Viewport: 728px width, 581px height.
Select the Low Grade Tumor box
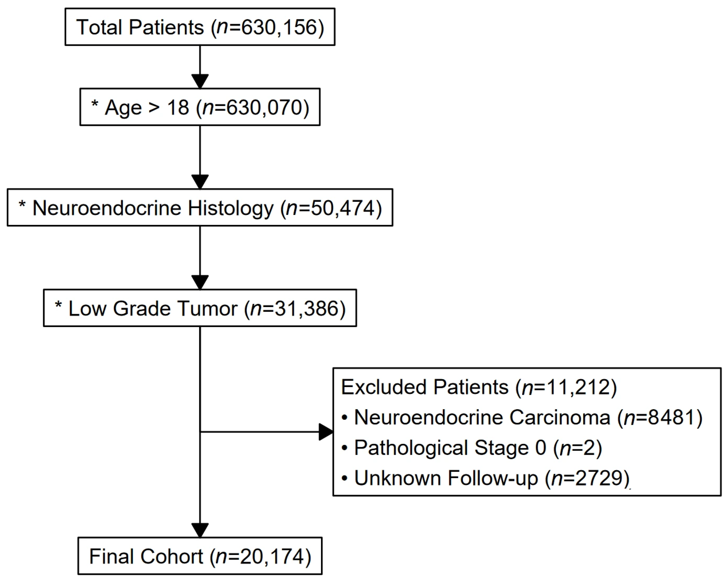[200, 308]
